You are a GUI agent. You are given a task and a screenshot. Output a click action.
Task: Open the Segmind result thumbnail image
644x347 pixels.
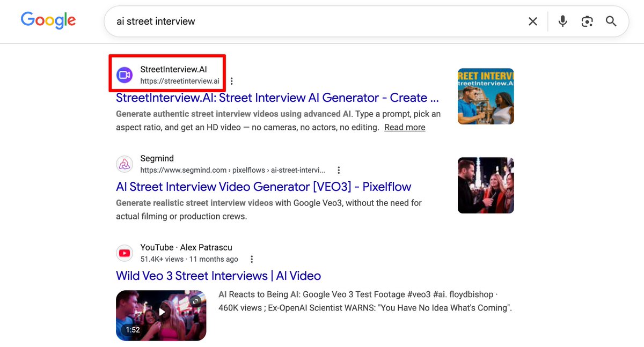pos(486,185)
